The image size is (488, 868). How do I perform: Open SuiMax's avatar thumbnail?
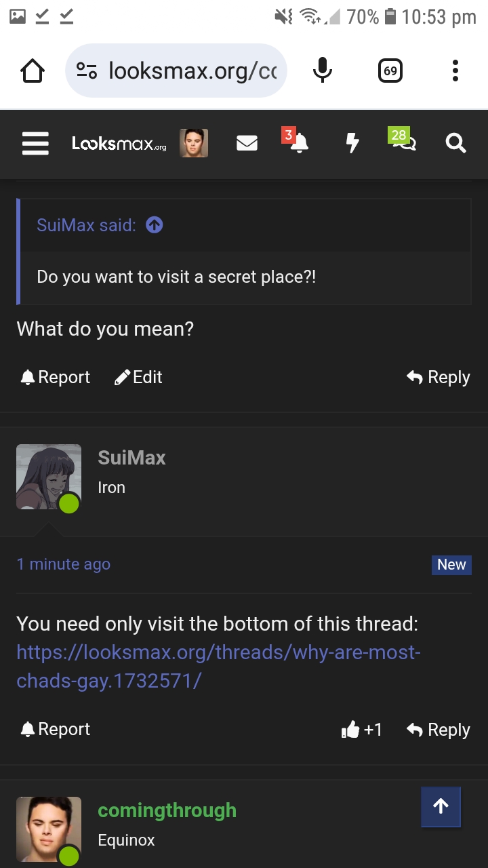[x=49, y=477]
